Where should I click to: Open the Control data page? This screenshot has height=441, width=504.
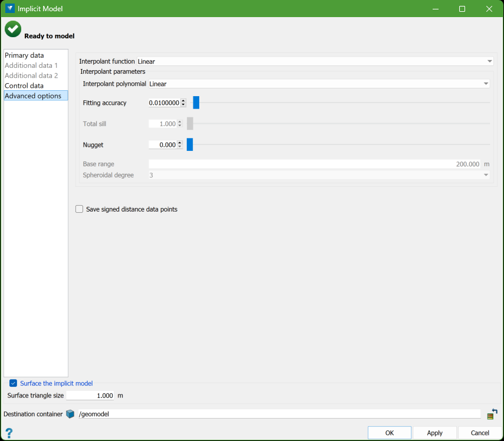pyautogui.click(x=24, y=85)
